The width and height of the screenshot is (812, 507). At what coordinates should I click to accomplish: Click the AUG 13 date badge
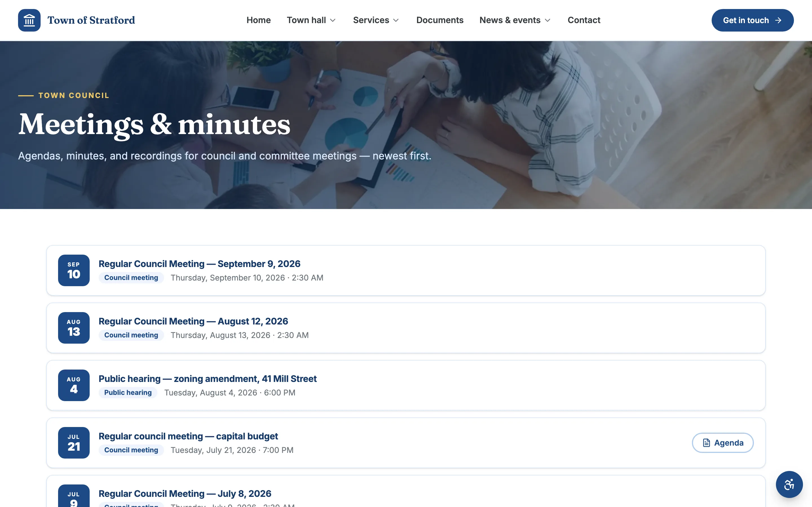click(74, 328)
